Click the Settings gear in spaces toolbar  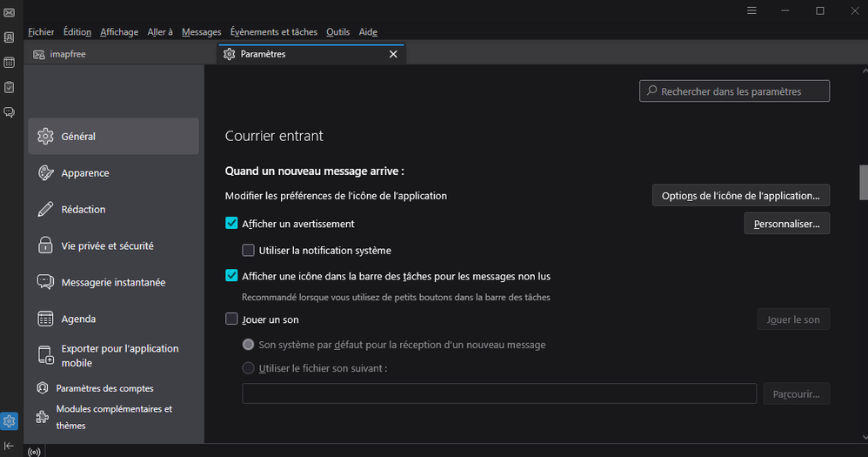click(x=9, y=421)
